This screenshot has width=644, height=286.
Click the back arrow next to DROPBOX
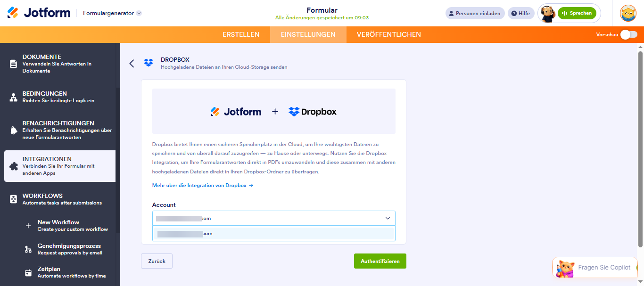(132, 63)
